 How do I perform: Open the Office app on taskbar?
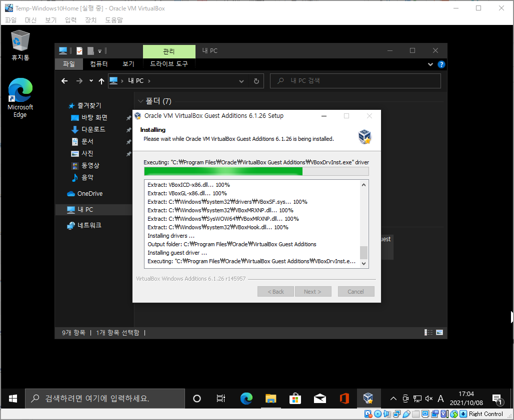pos(344,399)
